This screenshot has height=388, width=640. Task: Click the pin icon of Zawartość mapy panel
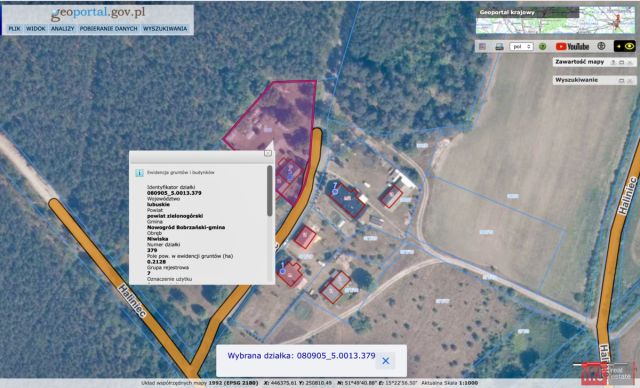[x=613, y=62]
